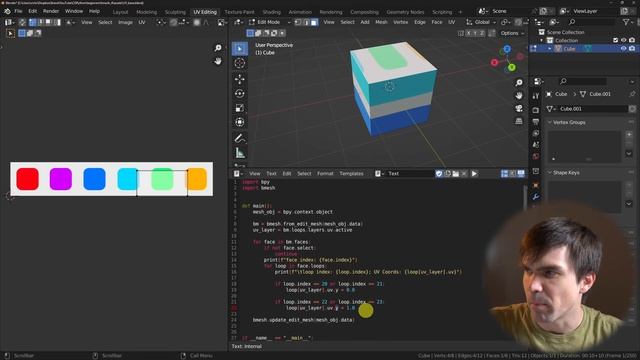Click the pan hand icon in the 3D viewport

(519, 96)
